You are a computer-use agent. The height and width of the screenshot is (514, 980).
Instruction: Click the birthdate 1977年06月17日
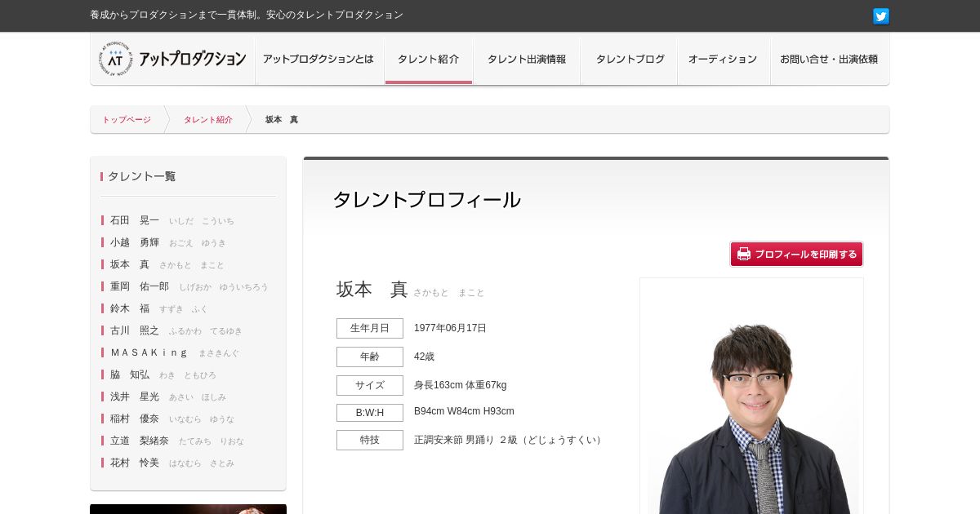tap(450, 328)
